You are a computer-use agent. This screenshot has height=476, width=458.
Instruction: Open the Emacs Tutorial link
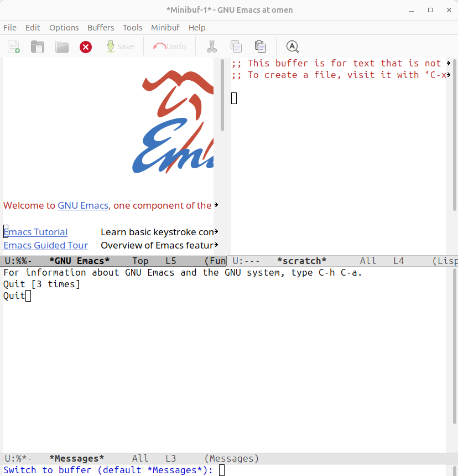pyautogui.click(x=35, y=232)
